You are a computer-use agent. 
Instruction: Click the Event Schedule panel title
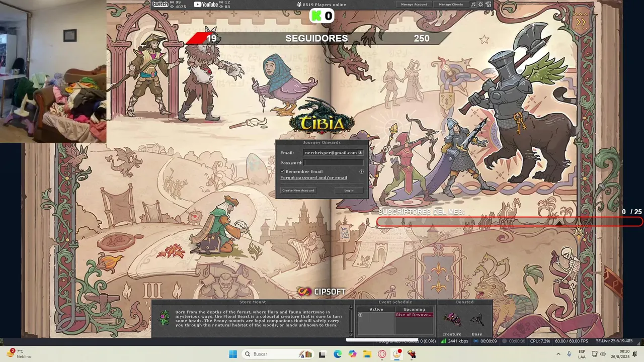click(x=395, y=302)
